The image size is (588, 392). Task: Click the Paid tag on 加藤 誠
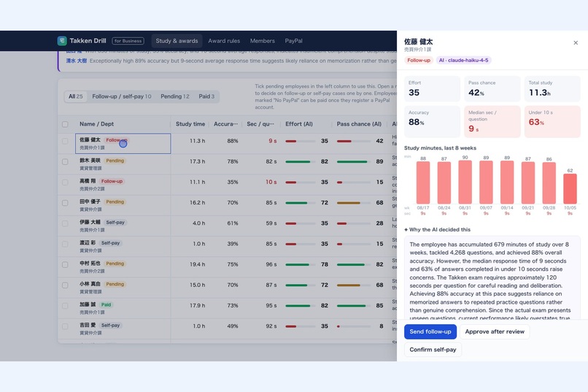(106, 304)
